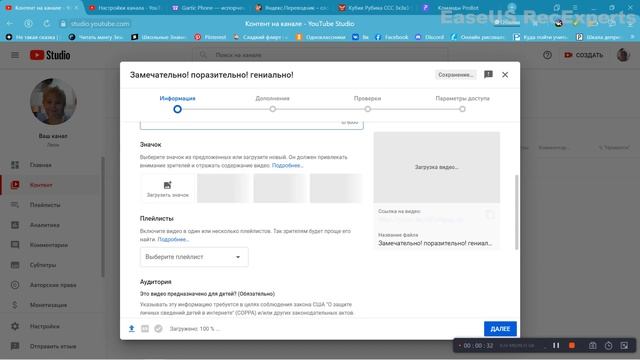Switch to the Кубик Рубика browser tab
The height and width of the screenshot is (360, 640).
[374, 8]
